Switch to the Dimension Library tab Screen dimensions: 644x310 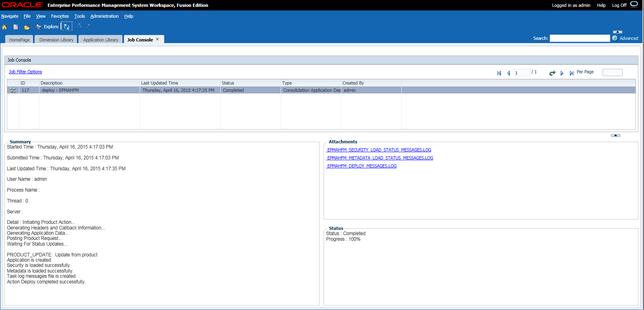tap(56, 40)
